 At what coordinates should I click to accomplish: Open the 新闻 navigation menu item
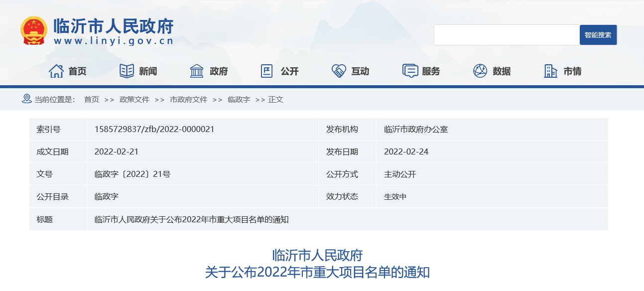coord(148,71)
